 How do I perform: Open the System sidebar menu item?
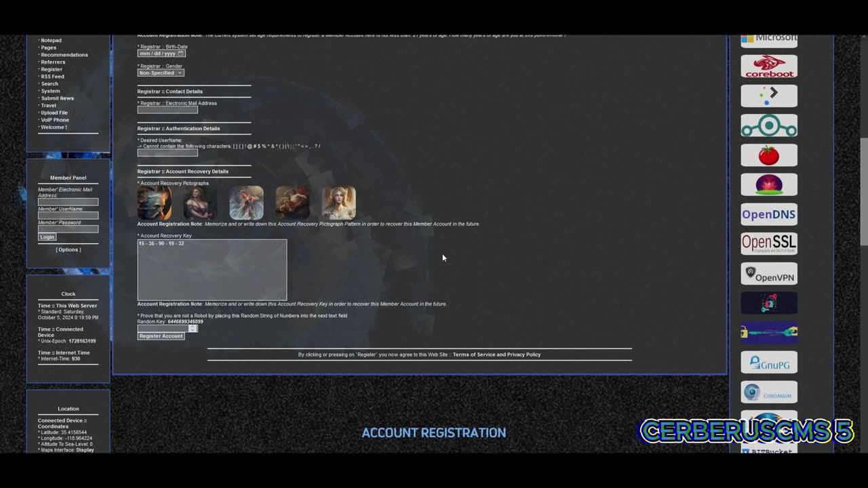click(x=50, y=91)
